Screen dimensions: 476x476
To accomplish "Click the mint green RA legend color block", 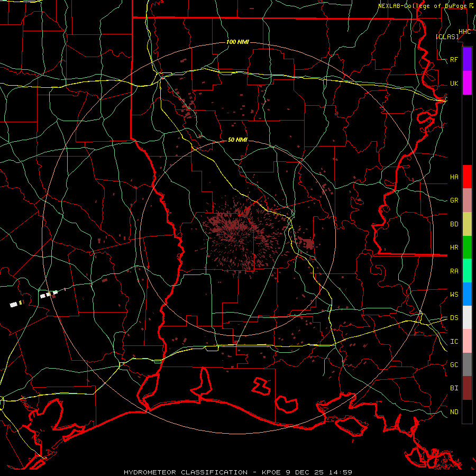I will (x=467, y=271).
